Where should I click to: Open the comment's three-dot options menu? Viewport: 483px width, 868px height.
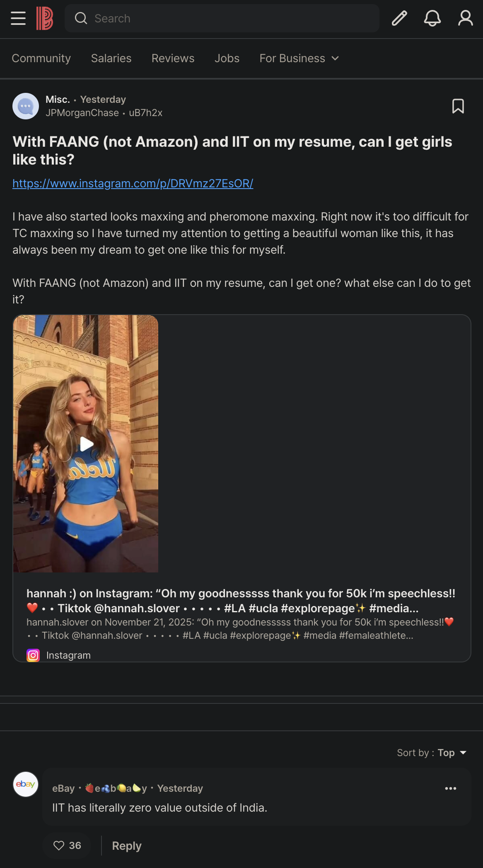451,788
